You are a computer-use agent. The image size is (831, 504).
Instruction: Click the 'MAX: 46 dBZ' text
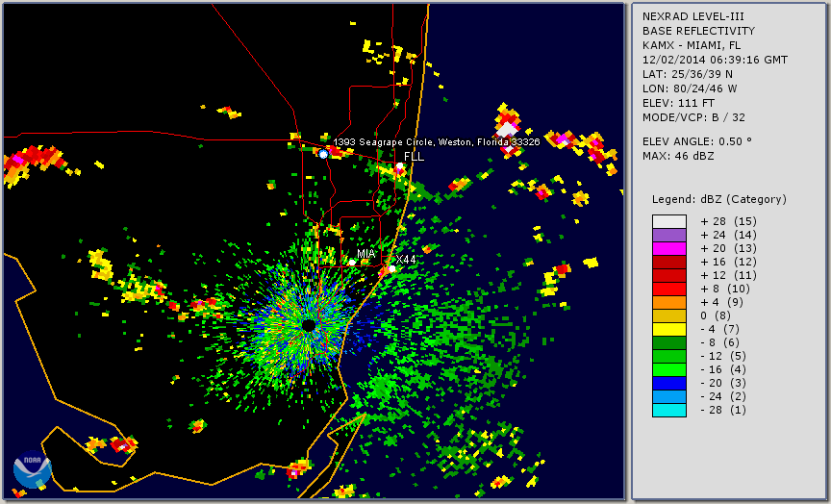(x=678, y=156)
